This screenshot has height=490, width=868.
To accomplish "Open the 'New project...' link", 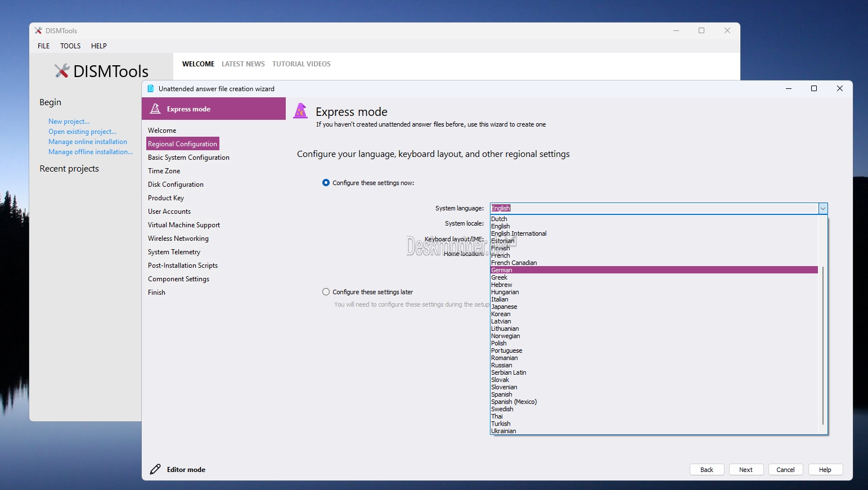I will pos(69,122).
